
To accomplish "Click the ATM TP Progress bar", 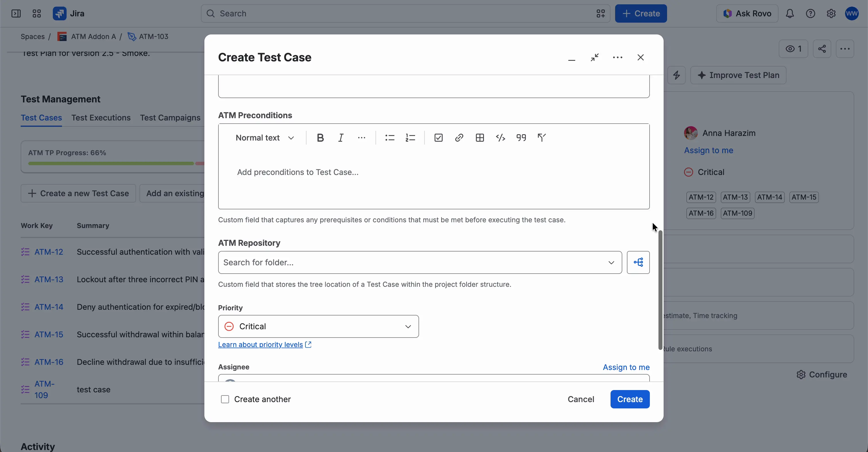I will pyautogui.click(x=116, y=163).
